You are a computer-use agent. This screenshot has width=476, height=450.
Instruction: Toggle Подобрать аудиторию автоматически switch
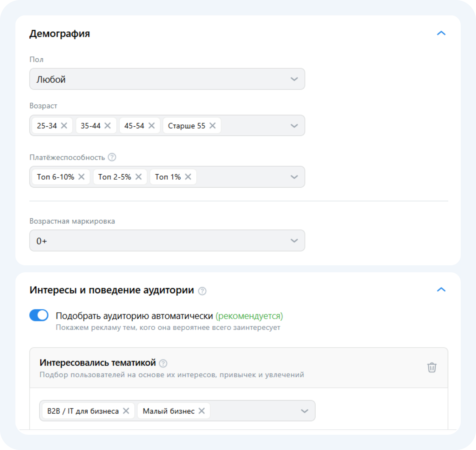click(39, 315)
